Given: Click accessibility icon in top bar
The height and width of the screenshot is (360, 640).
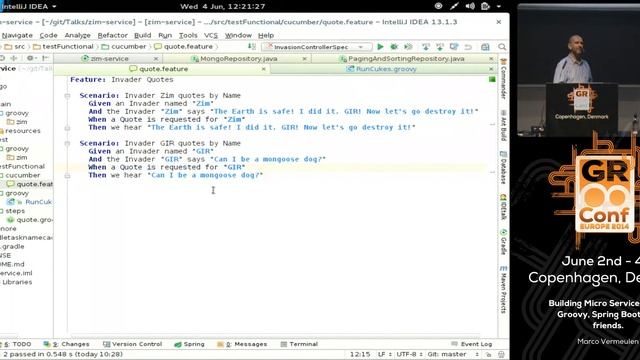Looking at the screenshot, I should coord(438,6).
